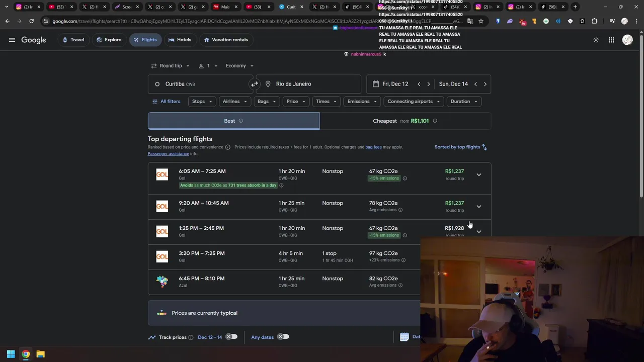Switch to Travel tab
This screenshot has height=362, width=644.
[73, 40]
